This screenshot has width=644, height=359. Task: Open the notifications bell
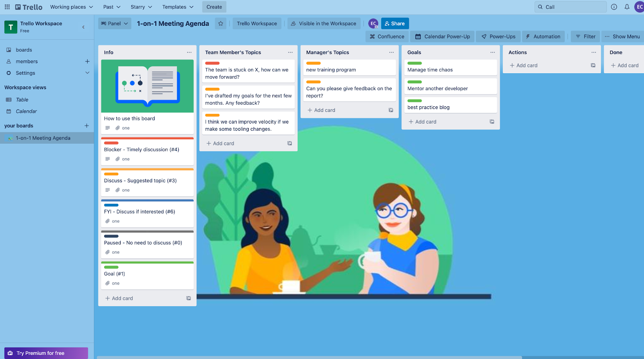(627, 7)
